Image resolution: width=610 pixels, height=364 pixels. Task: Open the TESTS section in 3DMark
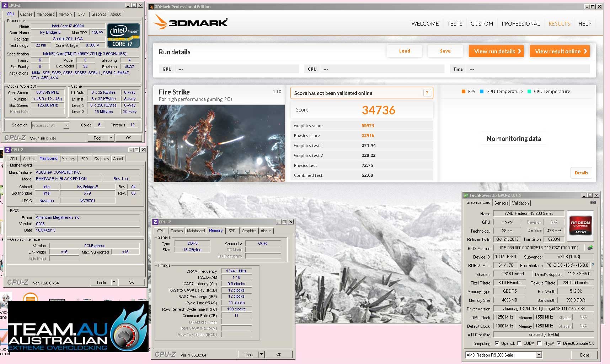pos(455,24)
